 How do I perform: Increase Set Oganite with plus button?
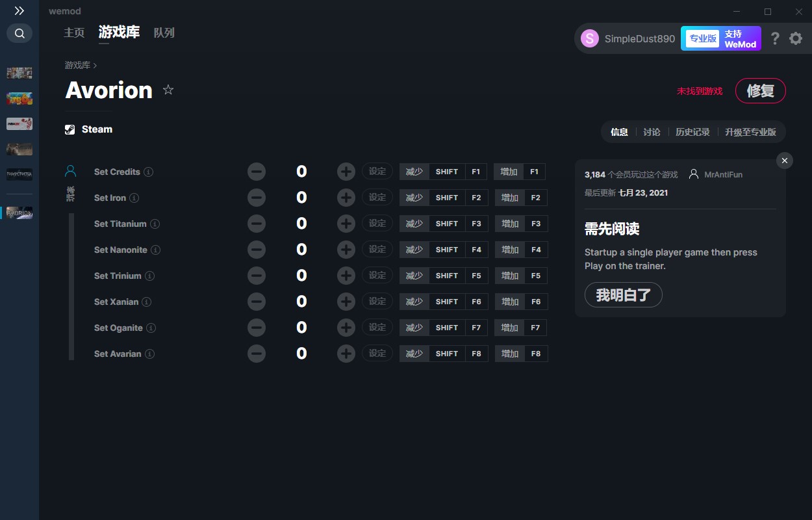[x=346, y=328]
